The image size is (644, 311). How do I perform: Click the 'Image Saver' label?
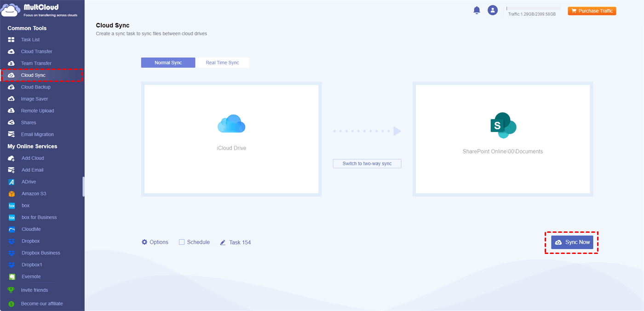point(34,99)
